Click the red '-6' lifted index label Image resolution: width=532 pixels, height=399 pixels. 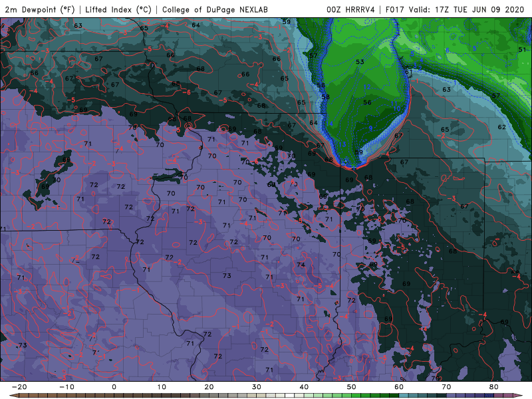point(186,92)
